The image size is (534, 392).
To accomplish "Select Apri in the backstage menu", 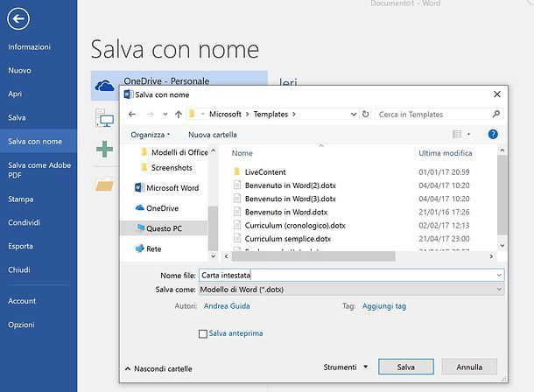I will (x=15, y=94).
